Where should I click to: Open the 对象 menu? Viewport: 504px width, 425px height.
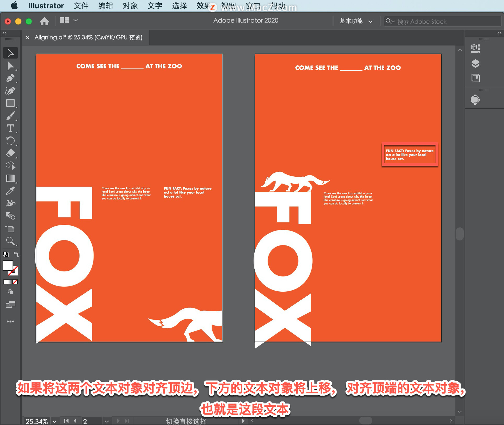tap(130, 6)
